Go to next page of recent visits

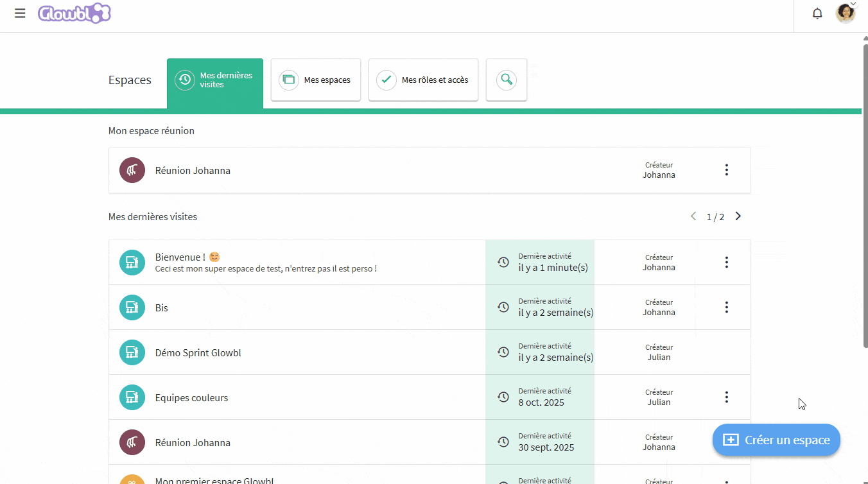pos(738,216)
